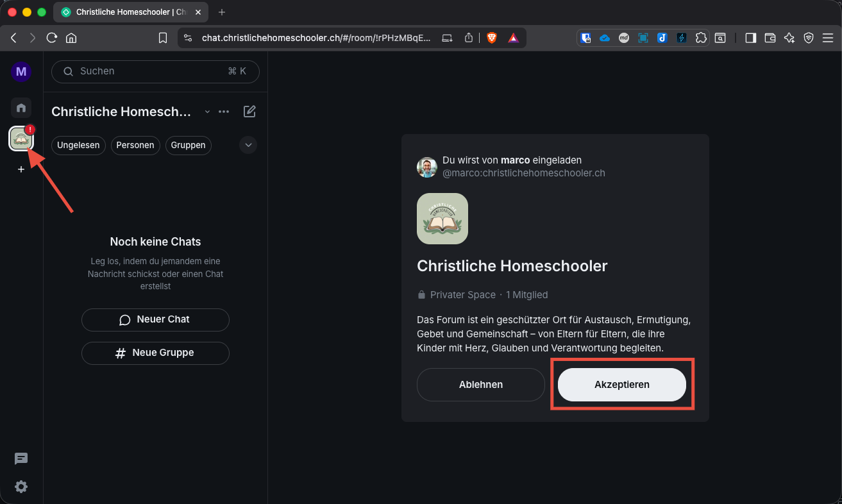The height and width of the screenshot is (504, 842).
Task: Open the Threads panel icon
Action: (21, 458)
